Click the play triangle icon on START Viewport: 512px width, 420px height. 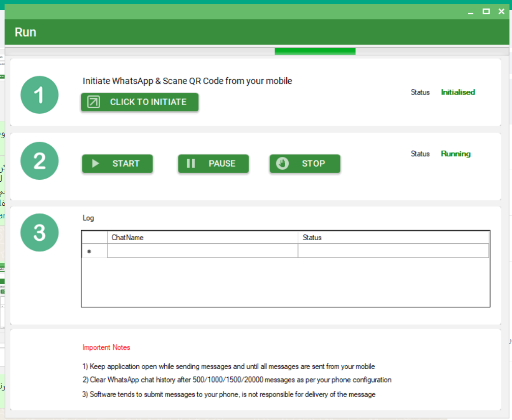point(96,164)
